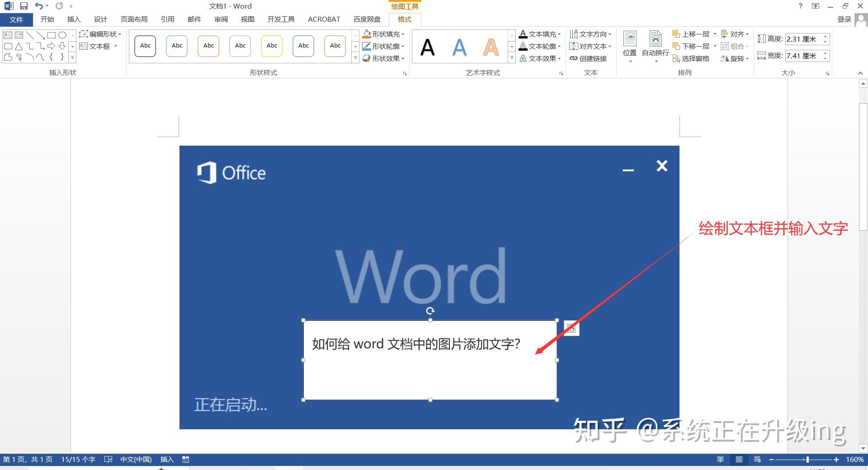Open 选择窗格 selection pane
The width and height of the screenshot is (868, 470).
691,58
